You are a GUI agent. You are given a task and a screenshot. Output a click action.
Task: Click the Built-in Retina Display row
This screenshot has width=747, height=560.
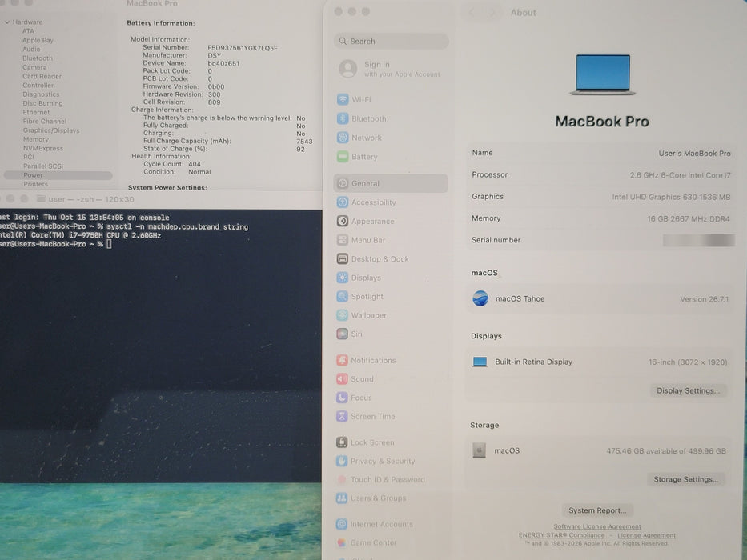(x=600, y=362)
